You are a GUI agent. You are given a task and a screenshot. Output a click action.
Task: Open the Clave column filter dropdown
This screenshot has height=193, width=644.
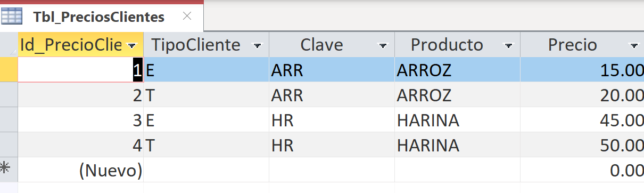point(383,46)
